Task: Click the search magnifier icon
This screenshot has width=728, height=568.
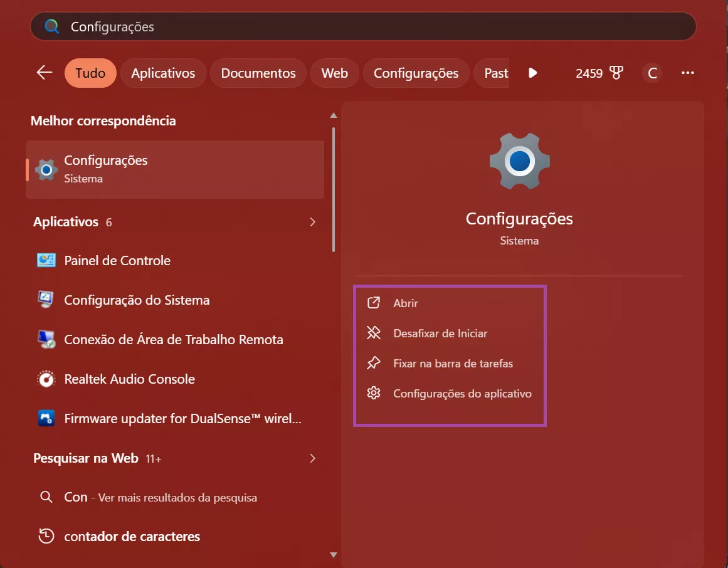Action: [x=51, y=26]
